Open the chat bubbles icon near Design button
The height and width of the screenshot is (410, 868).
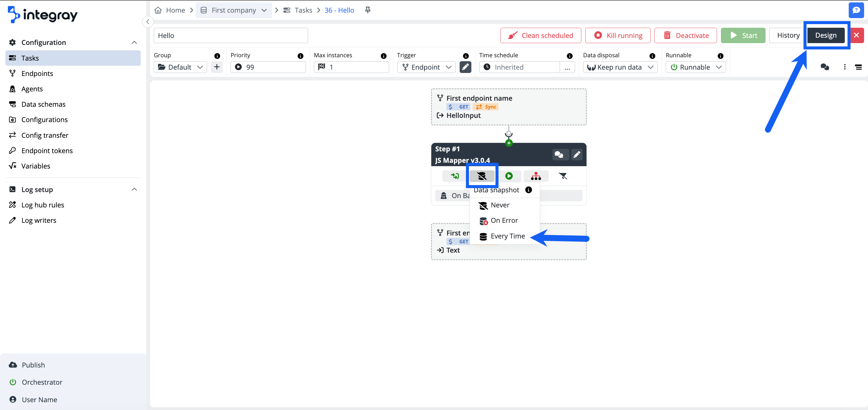click(x=825, y=67)
